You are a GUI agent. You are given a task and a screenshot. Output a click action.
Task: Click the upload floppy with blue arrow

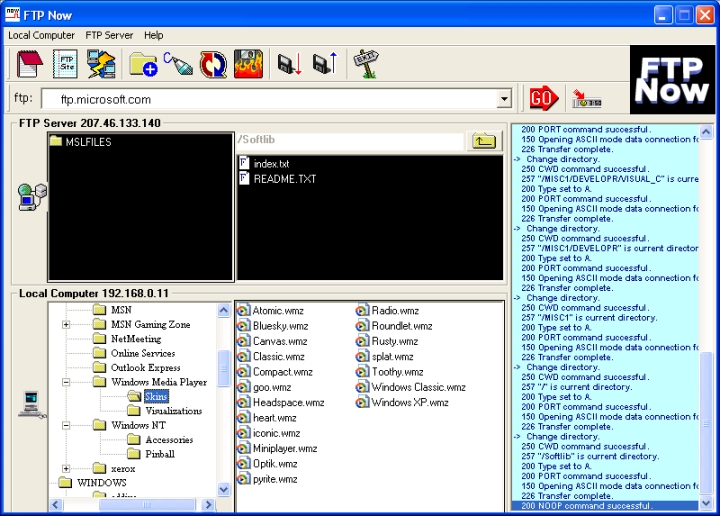pyautogui.click(x=325, y=64)
